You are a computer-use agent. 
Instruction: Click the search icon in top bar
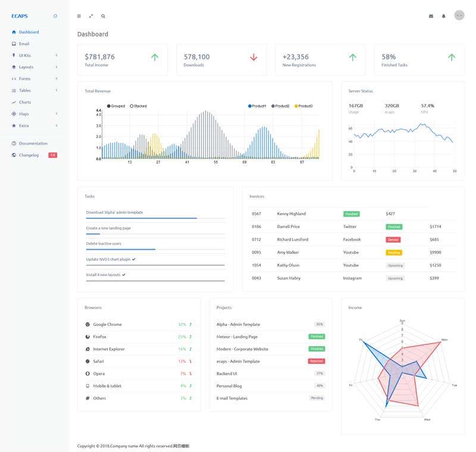[x=104, y=16]
